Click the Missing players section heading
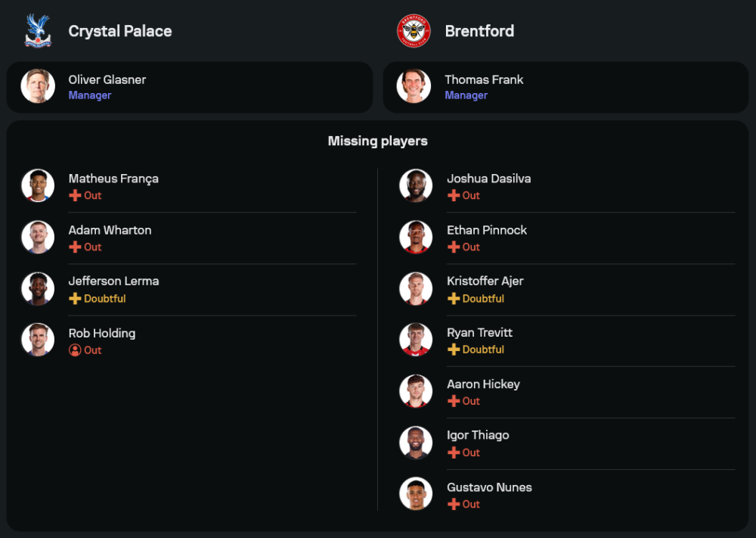This screenshot has height=538, width=756. (378, 141)
